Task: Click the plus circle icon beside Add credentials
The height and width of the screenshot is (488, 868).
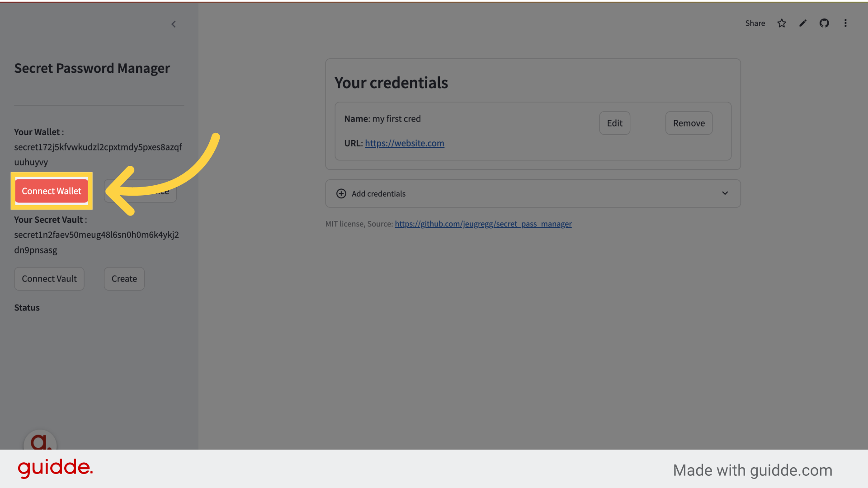Action: (x=341, y=194)
